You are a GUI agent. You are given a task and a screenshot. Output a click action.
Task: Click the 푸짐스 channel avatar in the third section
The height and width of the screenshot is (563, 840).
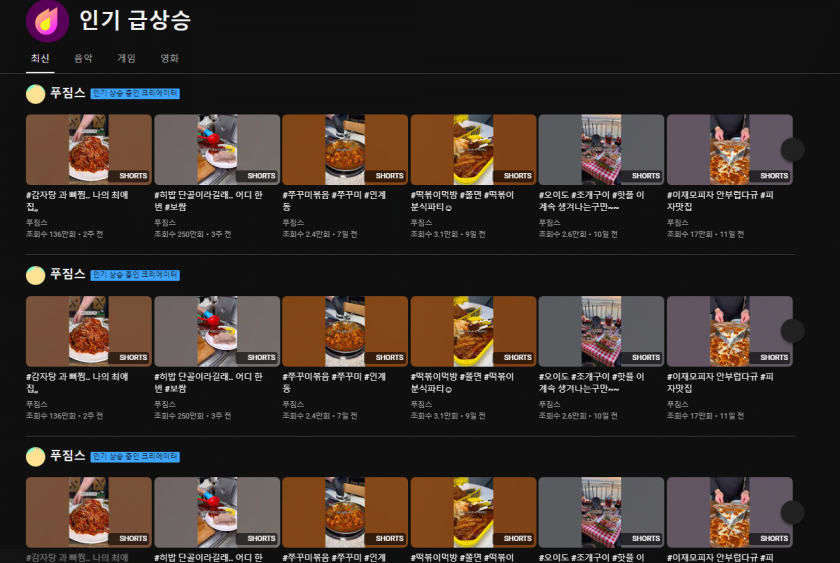[x=35, y=457]
